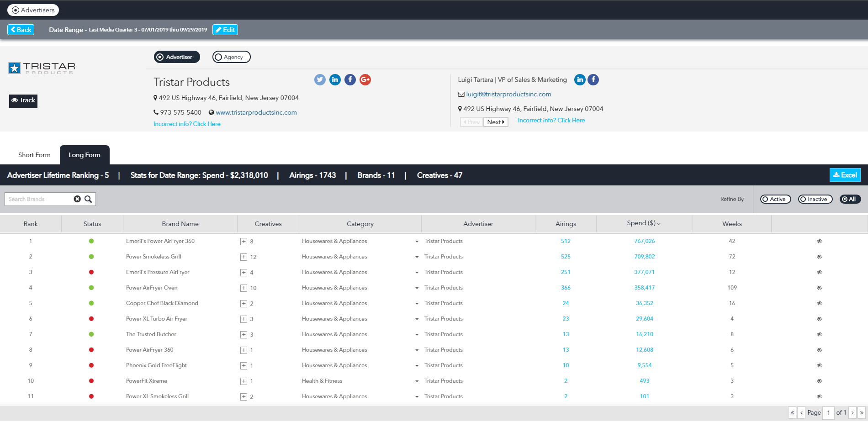Expand creatives for Power AirFryer Oven

(x=243, y=288)
